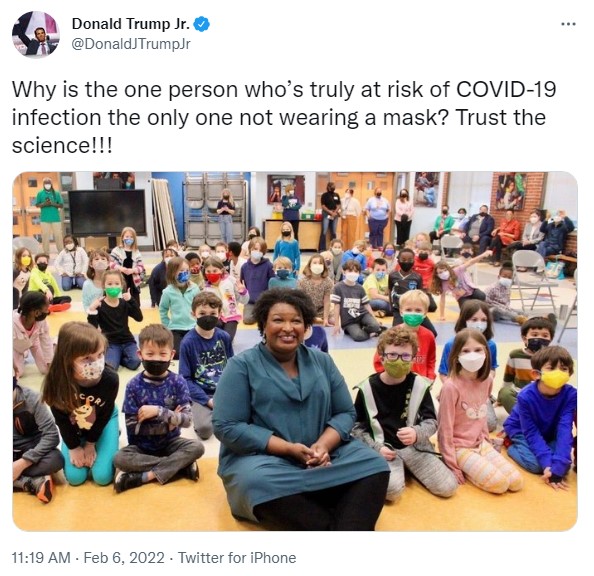
Task: Click the black TV screen in photo
Action: 107,213
